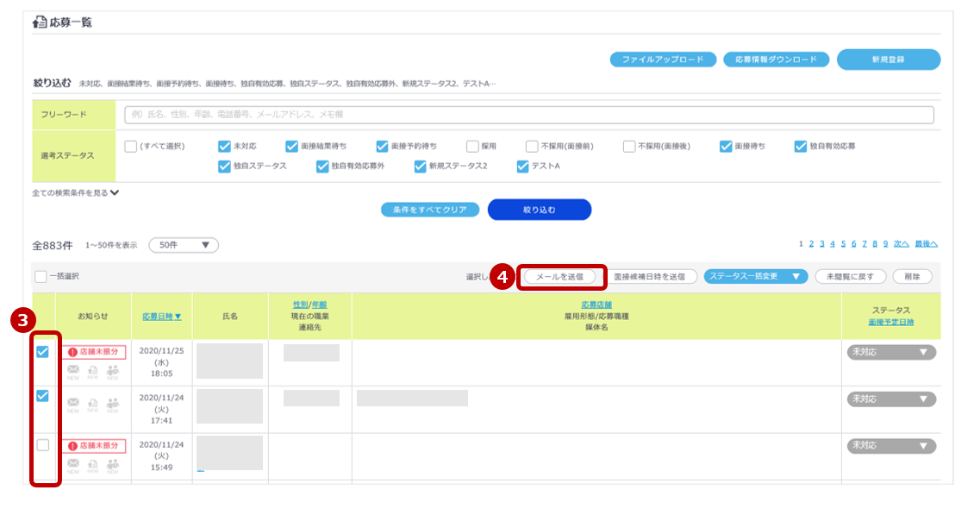Click the people NEW icon in first row
The image size is (980, 509).
tap(112, 371)
